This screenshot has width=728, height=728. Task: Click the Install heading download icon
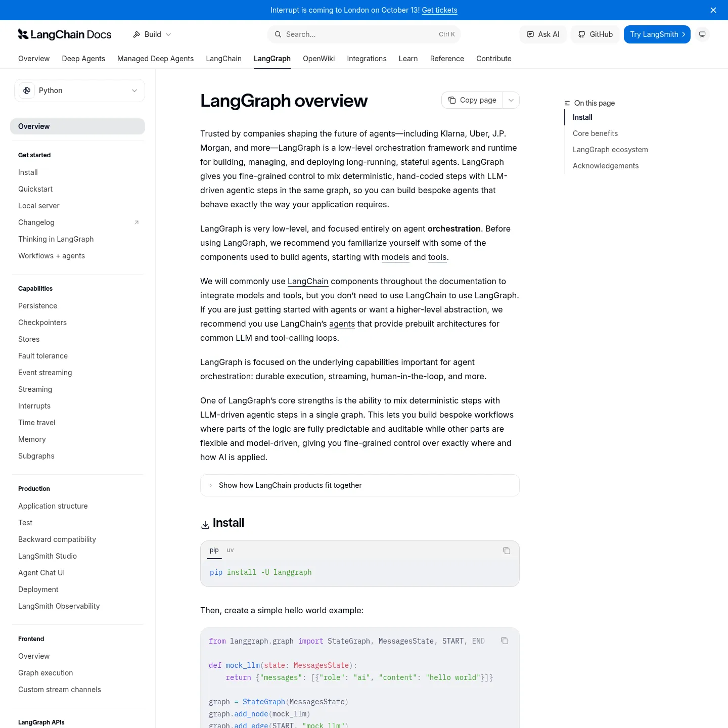[205, 525]
